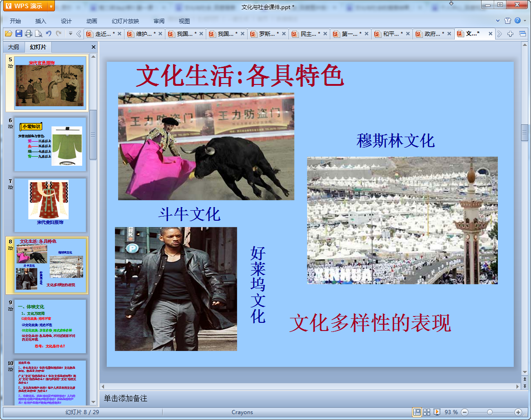Image resolution: width=531 pixels, height=420 pixels.
Task: Select slide 6 thumbnail 小常知识
Action: (x=50, y=144)
